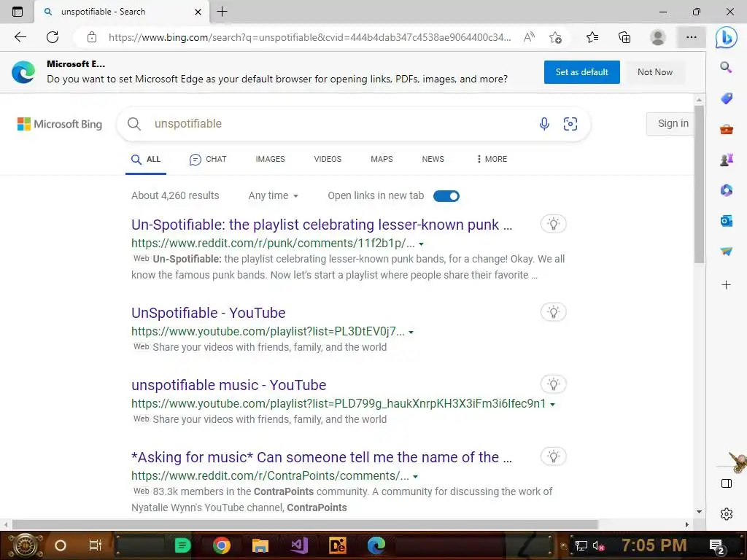Viewport: 747px width, 560px height.
Task: Expand arrow beside the ContraPoints reddit URL
Action: 415,477
